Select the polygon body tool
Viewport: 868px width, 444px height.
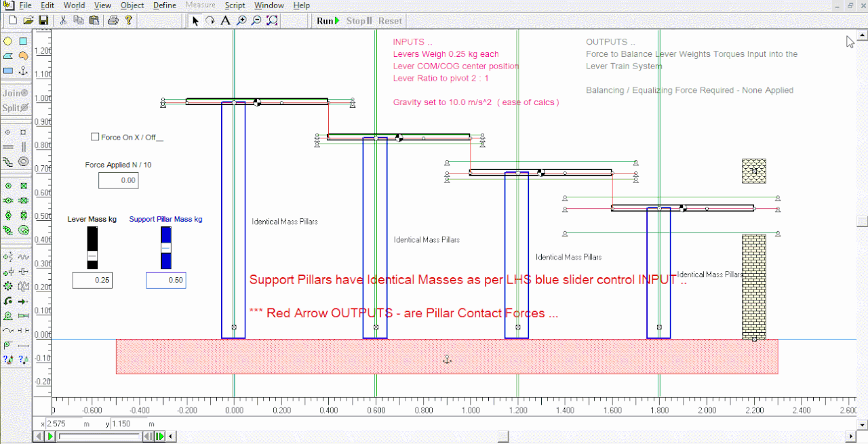tap(8, 56)
